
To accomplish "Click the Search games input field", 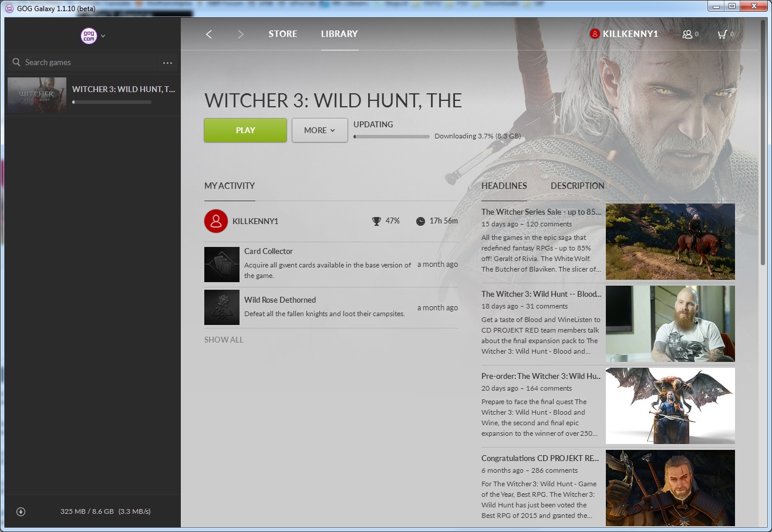I will [x=82, y=63].
